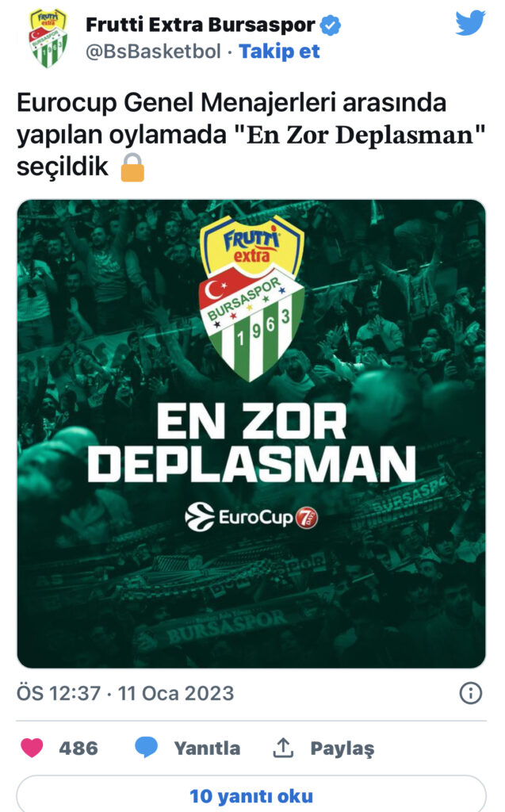
Task: Click the 486 likes count
Action: click(x=78, y=749)
